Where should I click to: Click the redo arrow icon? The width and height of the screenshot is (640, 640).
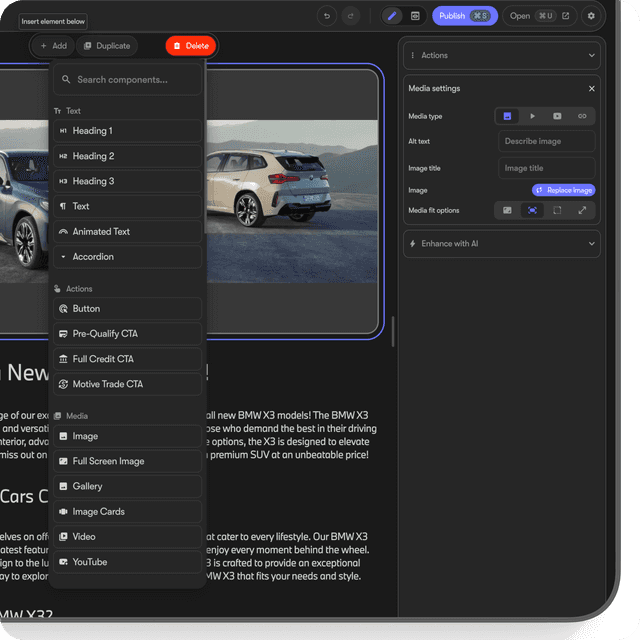coord(351,16)
